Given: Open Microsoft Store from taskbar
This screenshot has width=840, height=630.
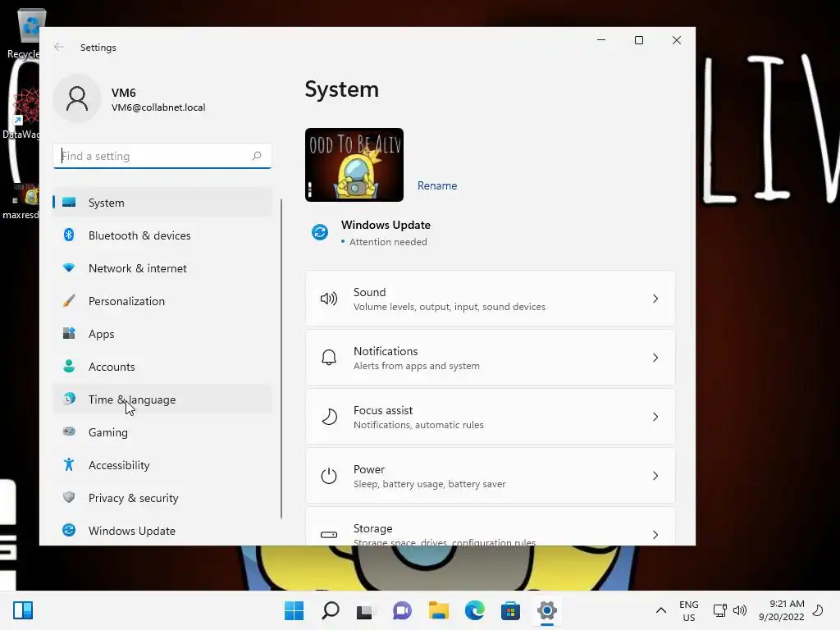Looking at the screenshot, I should 510,610.
